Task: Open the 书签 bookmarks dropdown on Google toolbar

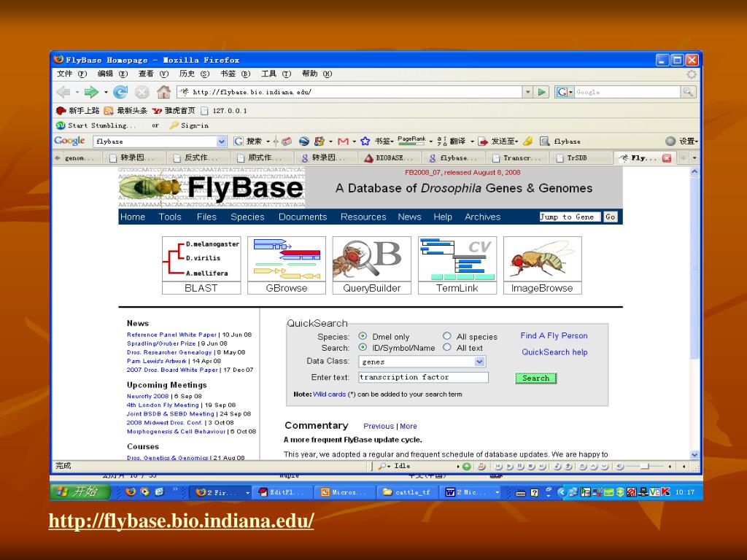Action: point(384,141)
